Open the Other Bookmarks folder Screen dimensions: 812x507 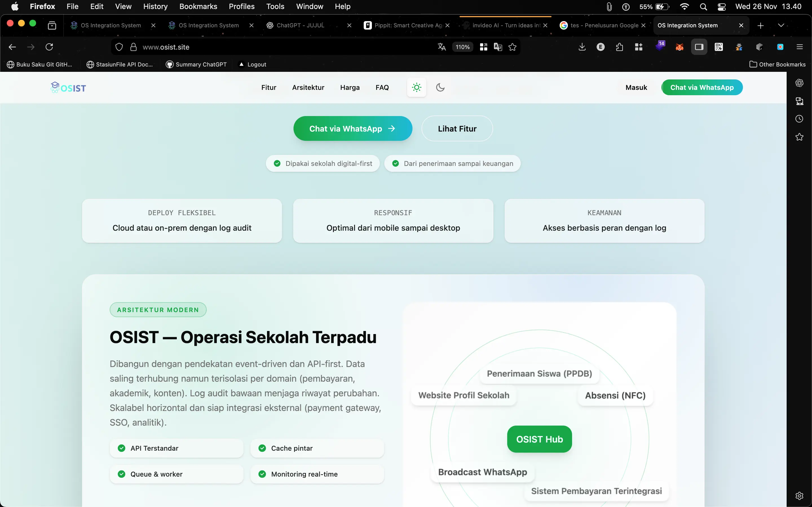(778, 64)
